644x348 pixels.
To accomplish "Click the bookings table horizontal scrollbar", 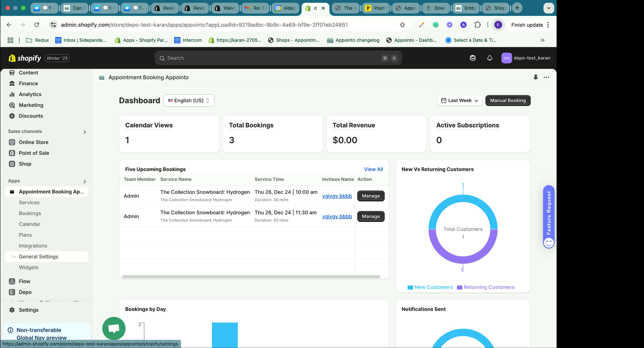I will click(251, 277).
